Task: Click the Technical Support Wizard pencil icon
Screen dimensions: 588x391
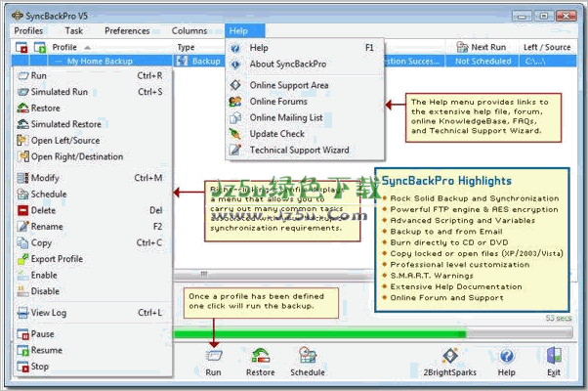Action: tap(235, 150)
